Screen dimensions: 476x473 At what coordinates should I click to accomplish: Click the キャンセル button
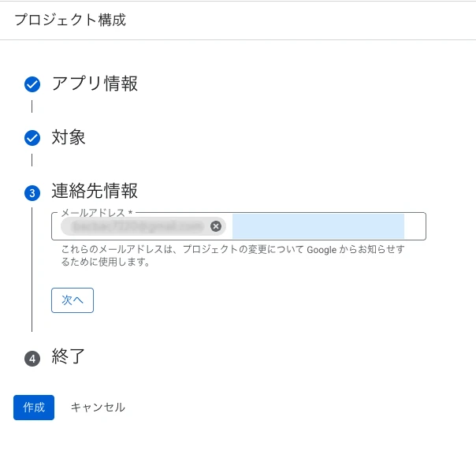pyautogui.click(x=98, y=408)
